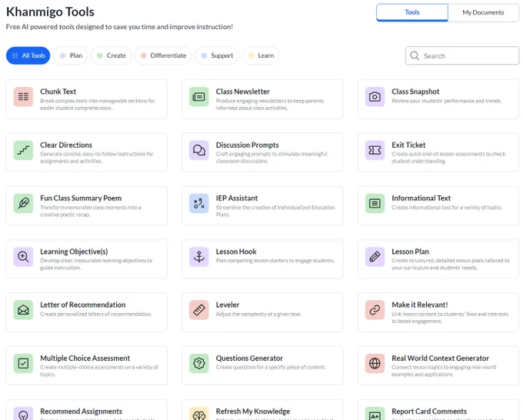Click the Exit Ticket icon

pyautogui.click(x=375, y=150)
